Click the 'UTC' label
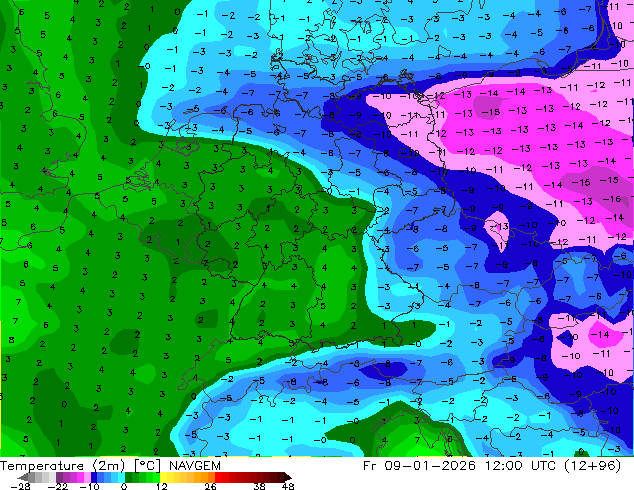This screenshot has height=490, width=634. click(544, 466)
